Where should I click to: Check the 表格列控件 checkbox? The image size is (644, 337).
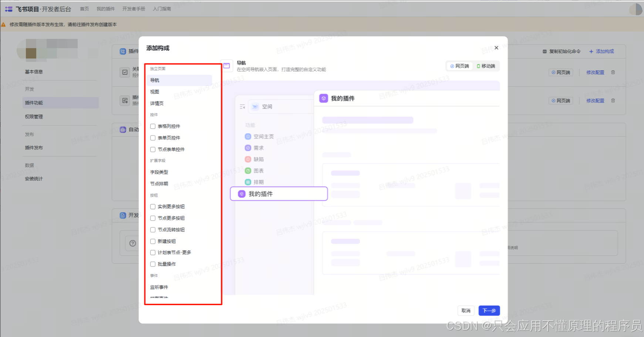tap(153, 126)
